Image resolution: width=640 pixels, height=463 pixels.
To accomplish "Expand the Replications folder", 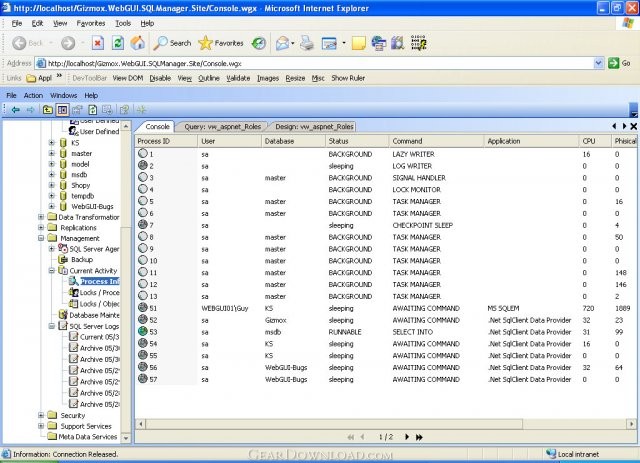I will [x=41, y=227].
